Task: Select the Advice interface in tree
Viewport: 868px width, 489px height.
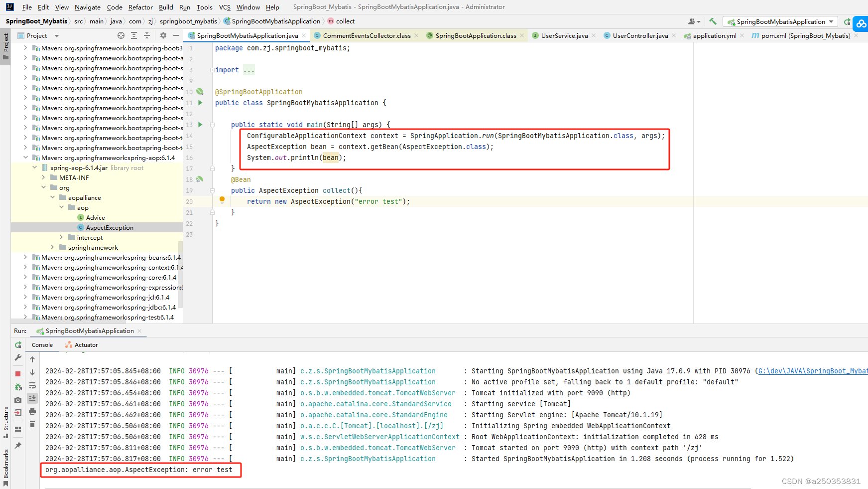Action: [x=95, y=217]
